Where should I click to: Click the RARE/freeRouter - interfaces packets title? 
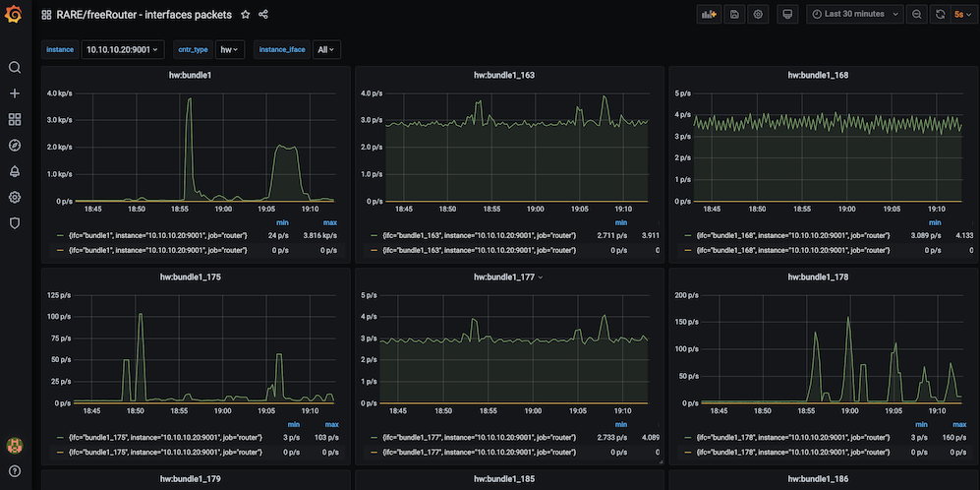[x=144, y=15]
